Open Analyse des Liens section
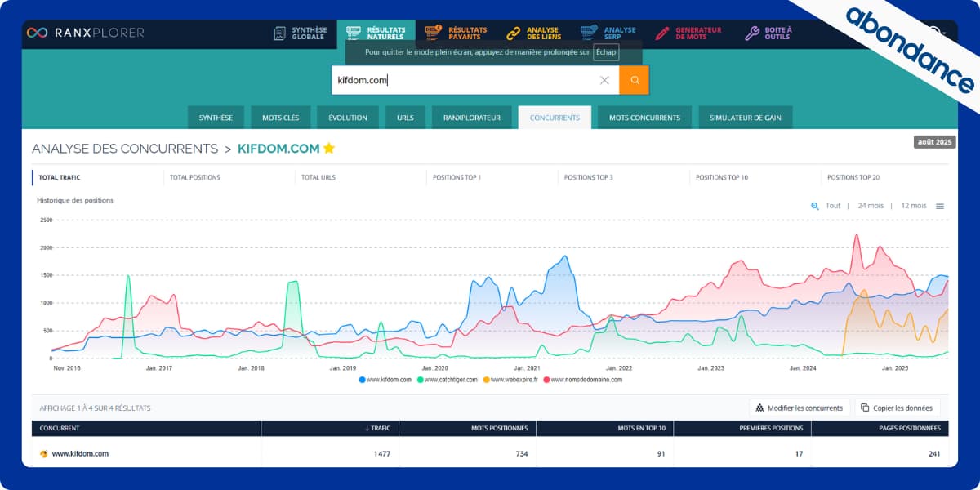 (x=535, y=33)
